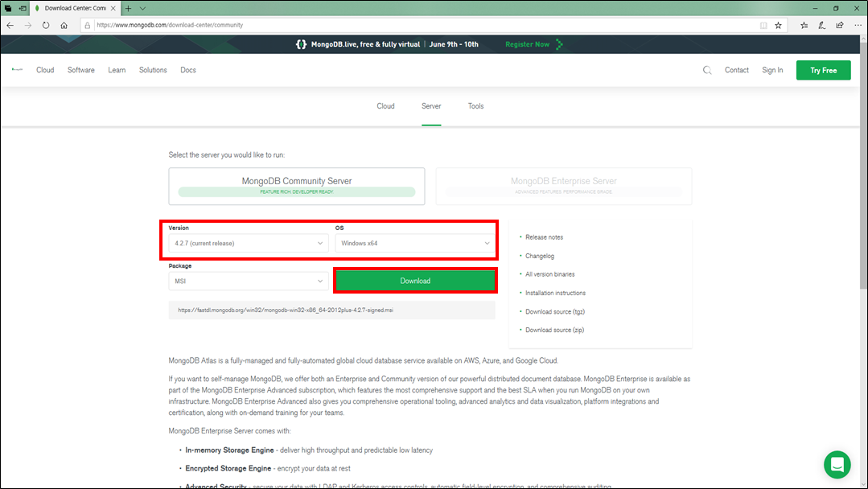Click the Register Now arrow icon

coord(559,44)
